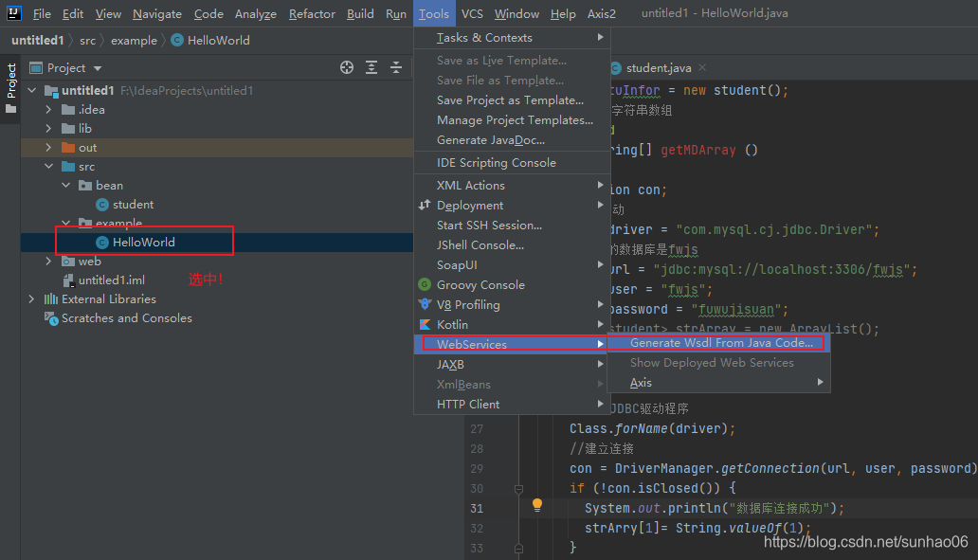This screenshot has height=560, width=978.
Task: Collapse the bean package
Action: [x=66, y=185]
